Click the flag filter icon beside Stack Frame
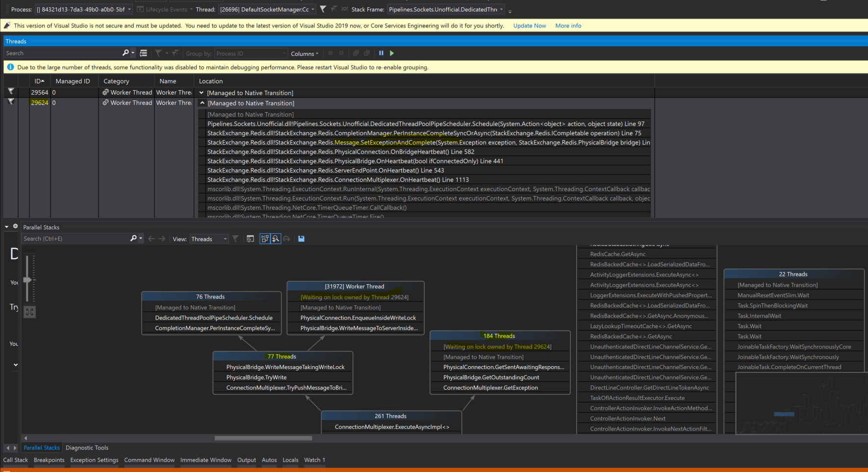Image resolution: width=868 pixels, height=472 pixels. click(322, 9)
